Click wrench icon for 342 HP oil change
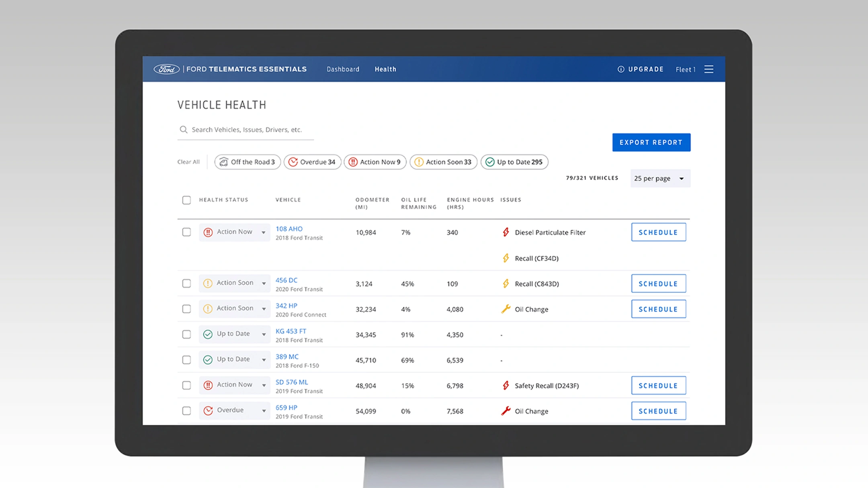The width and height of the screenshot is (868, 488). click(x=506, y=309)
